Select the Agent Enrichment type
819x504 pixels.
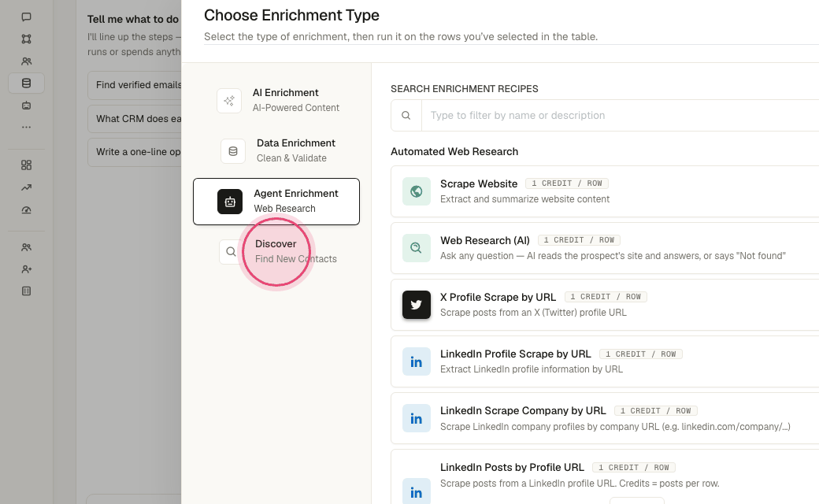pyautogui.click(x=276, y=202)
